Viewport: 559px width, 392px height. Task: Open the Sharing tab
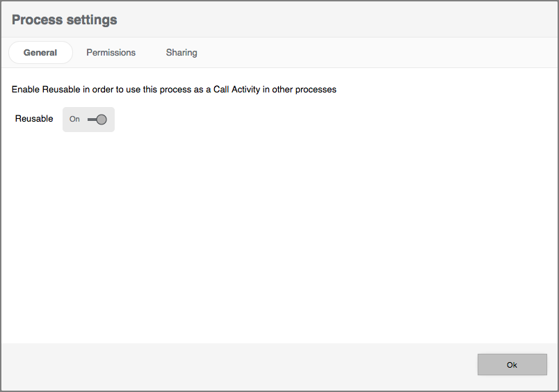pos(181,53)
